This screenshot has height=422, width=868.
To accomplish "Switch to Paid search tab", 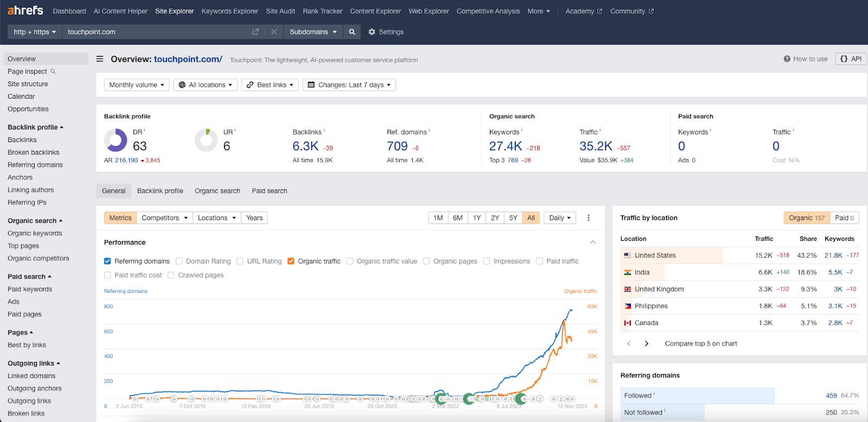I will pyautogui.click(x=270, y=191).
